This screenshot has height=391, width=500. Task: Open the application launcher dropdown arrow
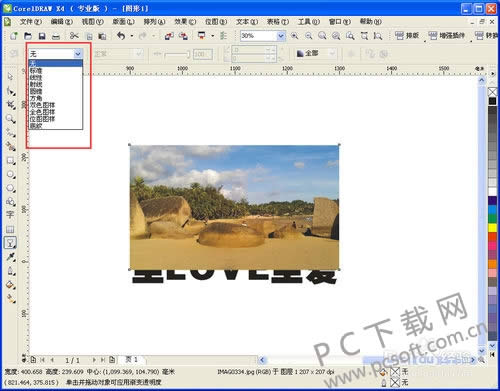pos(212,36)
